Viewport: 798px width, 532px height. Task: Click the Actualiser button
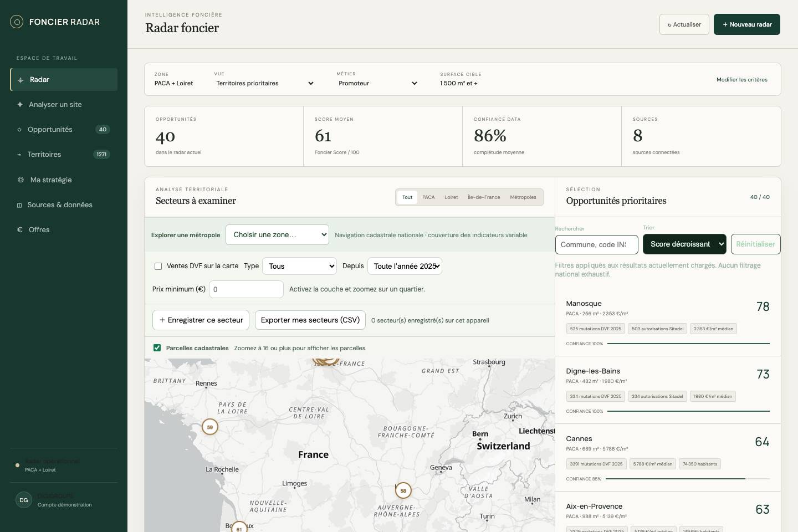point(684,24)
